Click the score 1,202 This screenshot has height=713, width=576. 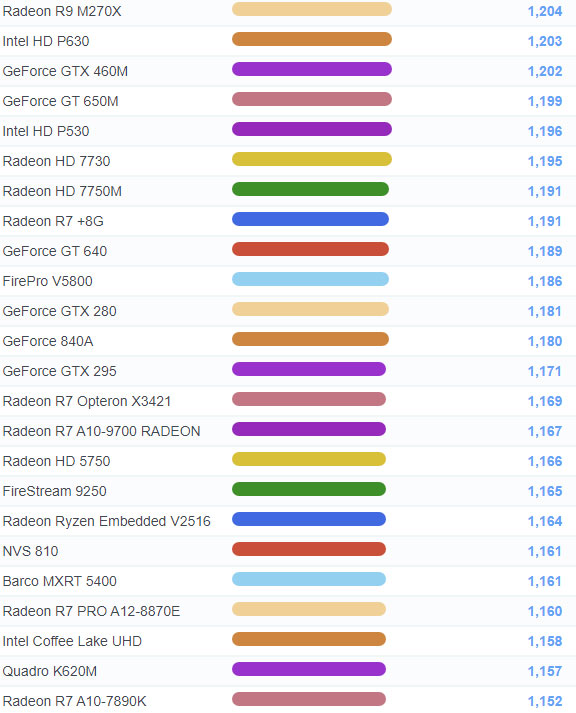pos(545,71)
